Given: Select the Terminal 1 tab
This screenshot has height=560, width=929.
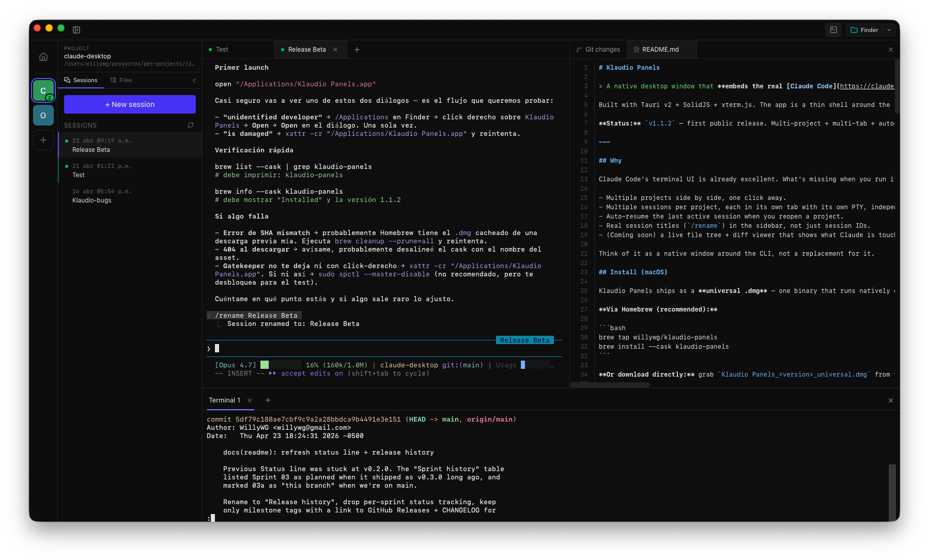Looking at the screenshot, I should 224,400.
